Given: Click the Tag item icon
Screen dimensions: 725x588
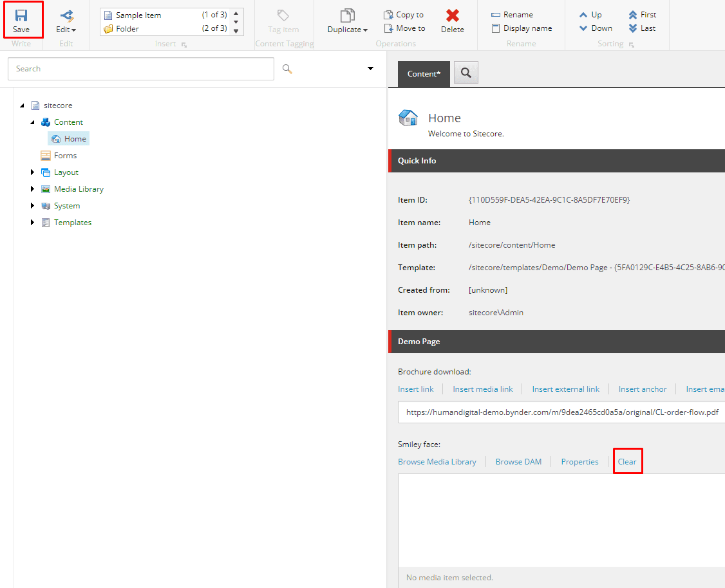Looking at the screenshot, I should pyautogui.click(x=283, y=16).
